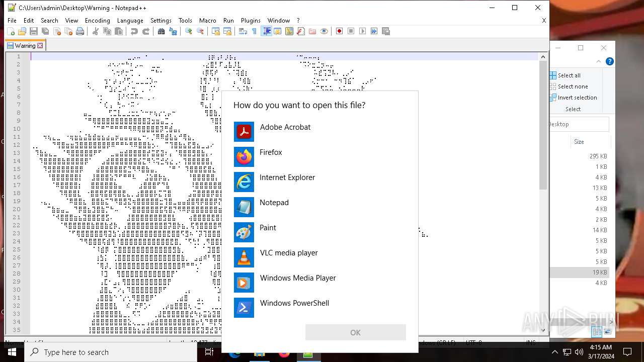
Task: Choose Windows PowerShell option
Action: (320, 307)
